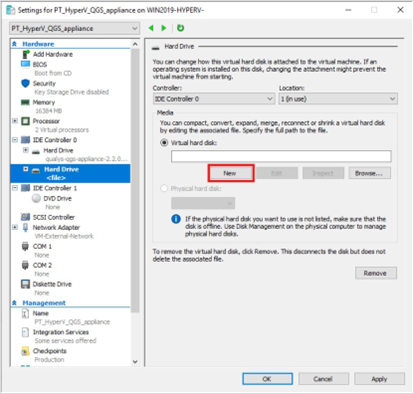This screenshot has height=394, width=414.
Task: Click the 'Boot from CD' text
Action: (53, 73)
